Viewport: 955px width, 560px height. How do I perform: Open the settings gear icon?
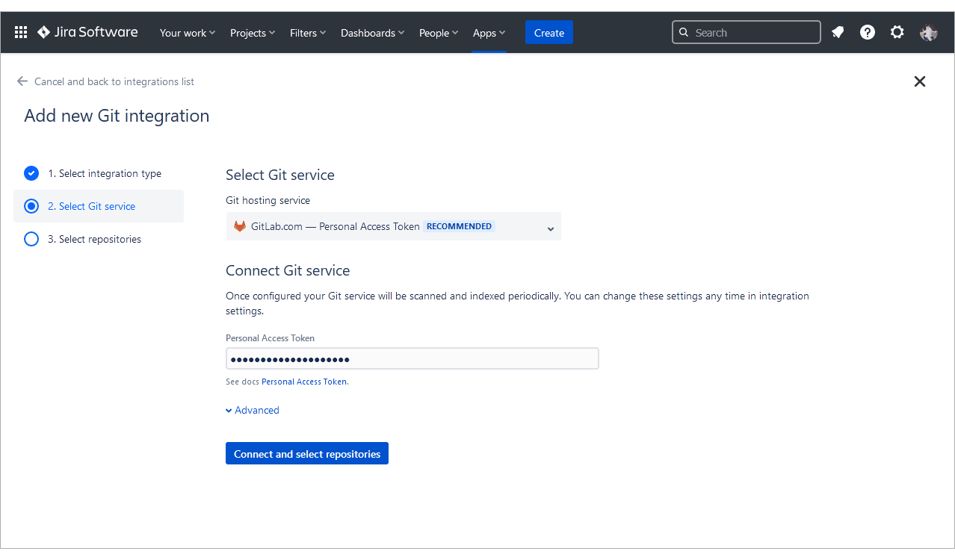(897, 32)
